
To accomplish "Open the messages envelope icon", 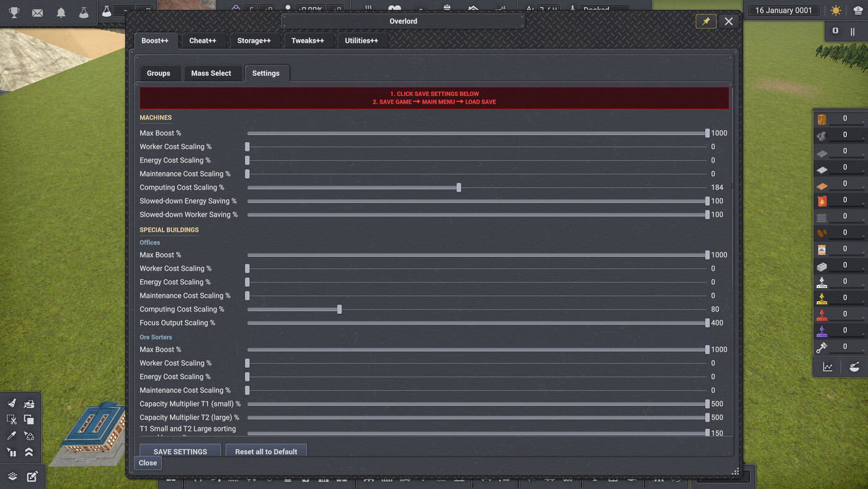I will point(37,12).
